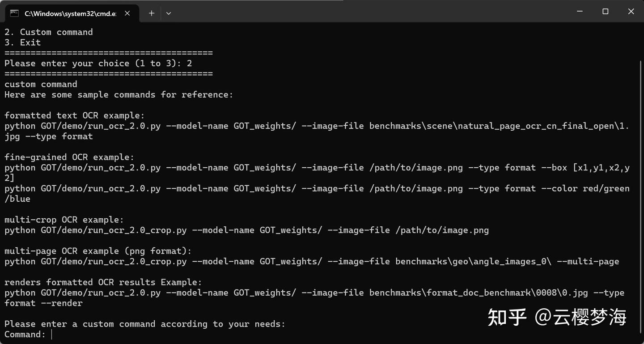Image resolution: width=644 pixels, height=344 pixels.
Task: Select the C:\Windows\system32\cmd.exe tab
Action: click(x=70, y=13)
